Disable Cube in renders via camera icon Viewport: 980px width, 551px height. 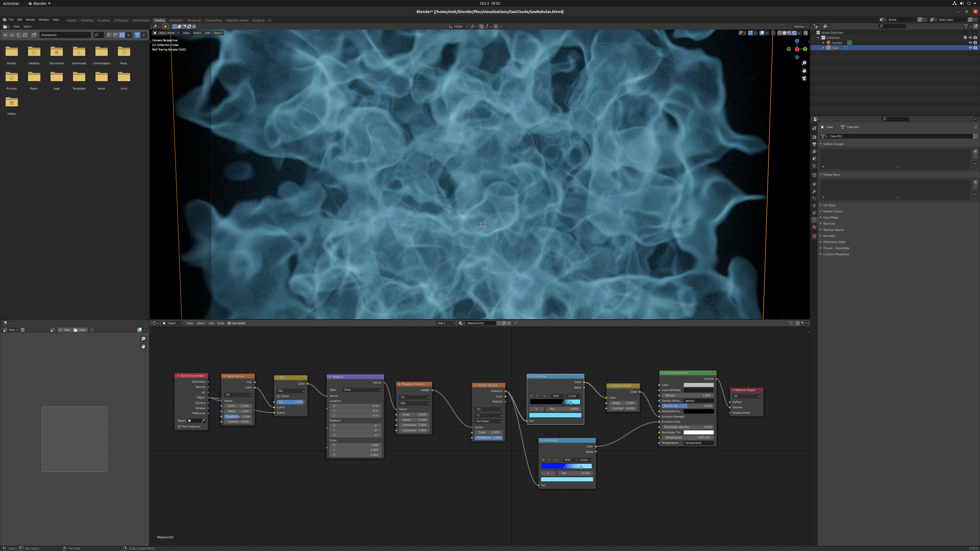point(975,48)
